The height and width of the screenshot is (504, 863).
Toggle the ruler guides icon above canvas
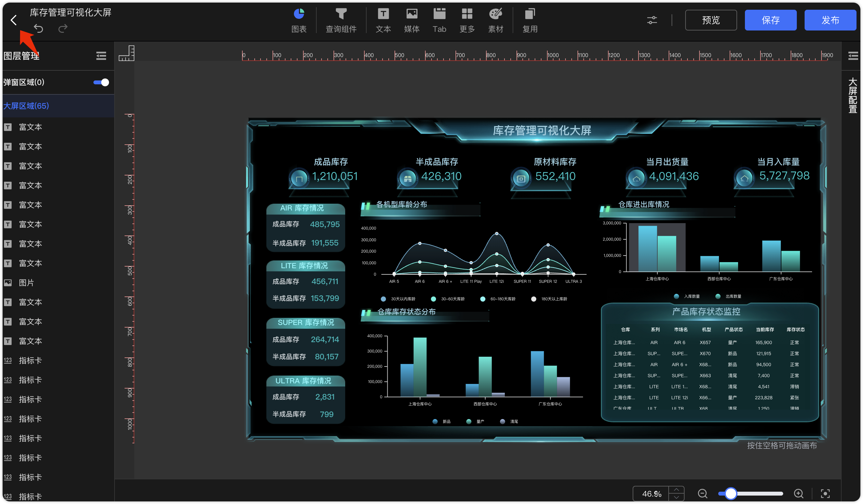click(x=127, y=53)
